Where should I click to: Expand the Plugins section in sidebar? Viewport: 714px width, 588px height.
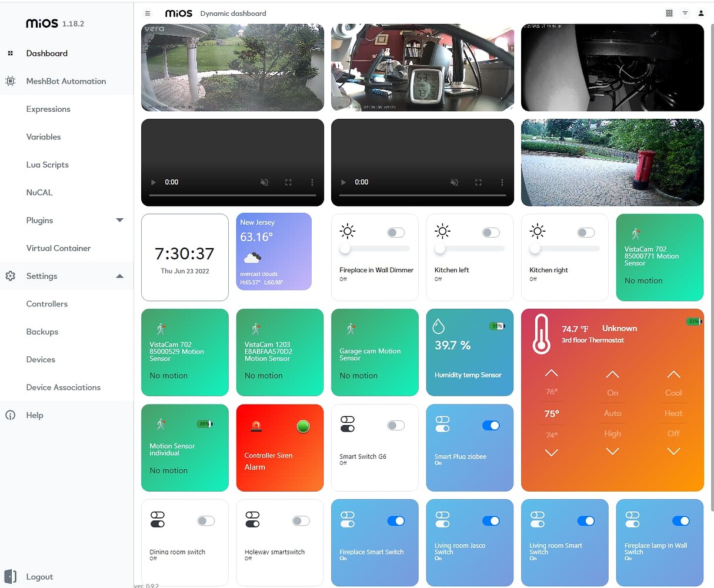119,220
